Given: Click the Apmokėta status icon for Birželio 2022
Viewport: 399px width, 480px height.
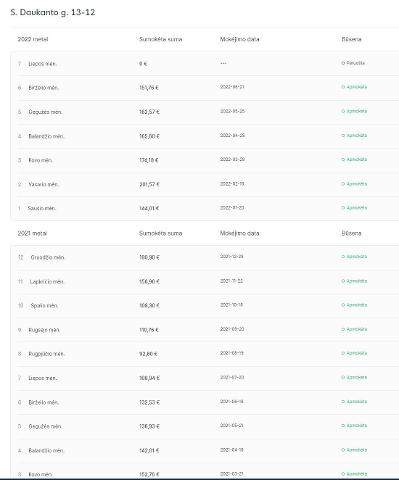Looking at the screenshot, I should [343, 87].
